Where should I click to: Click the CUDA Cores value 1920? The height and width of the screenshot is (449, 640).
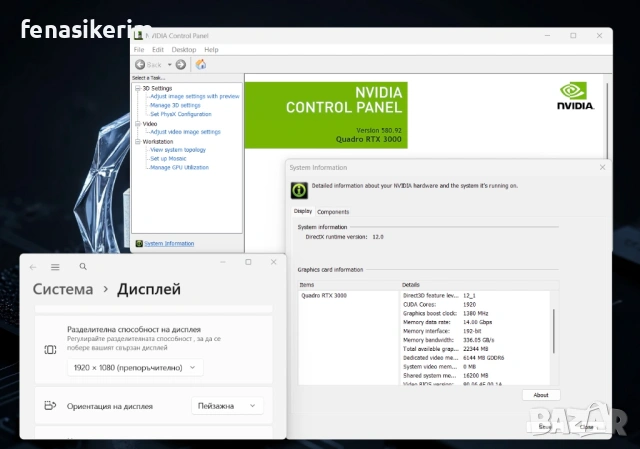(x=469, y=305)
